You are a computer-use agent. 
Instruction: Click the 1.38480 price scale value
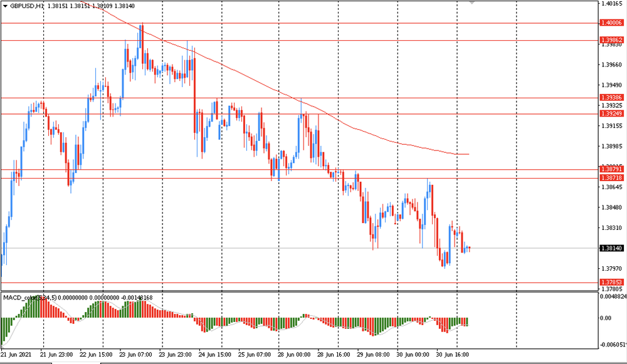tap(612, 207)
